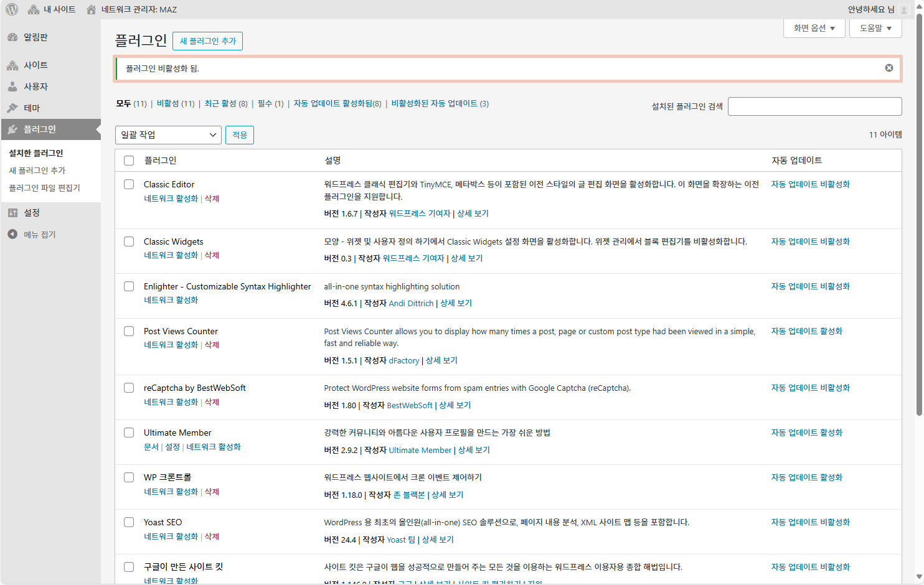Click the 새 플러그인 추가 button beside title
This screenshot has width=924, height=585.
tap(208, 41)
